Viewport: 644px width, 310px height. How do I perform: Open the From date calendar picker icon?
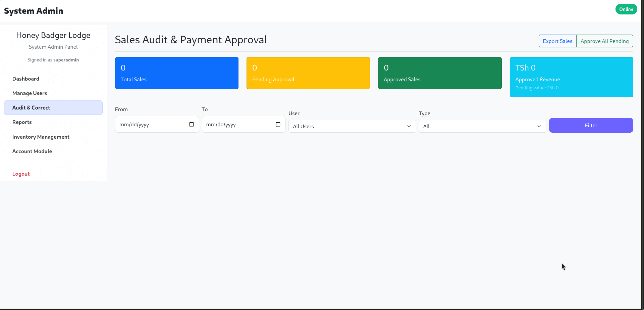click(x=192, y=124)
